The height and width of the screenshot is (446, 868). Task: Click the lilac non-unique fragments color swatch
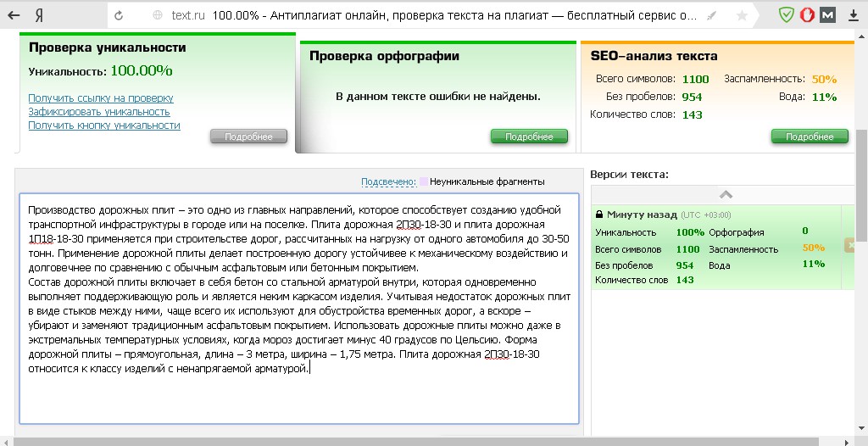(x=424, y=181)
